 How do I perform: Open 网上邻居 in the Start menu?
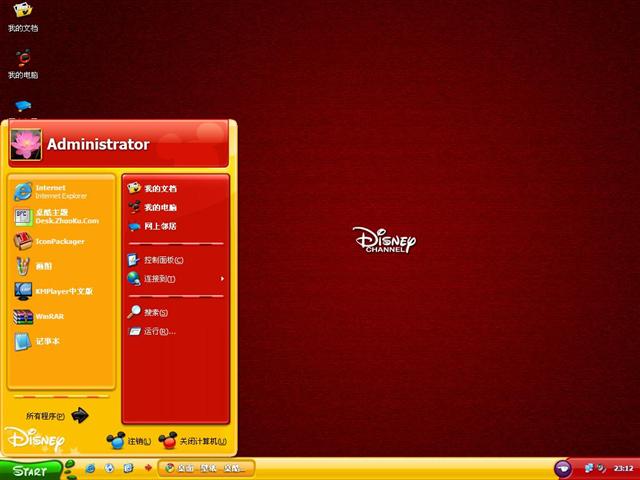point(176,226)
